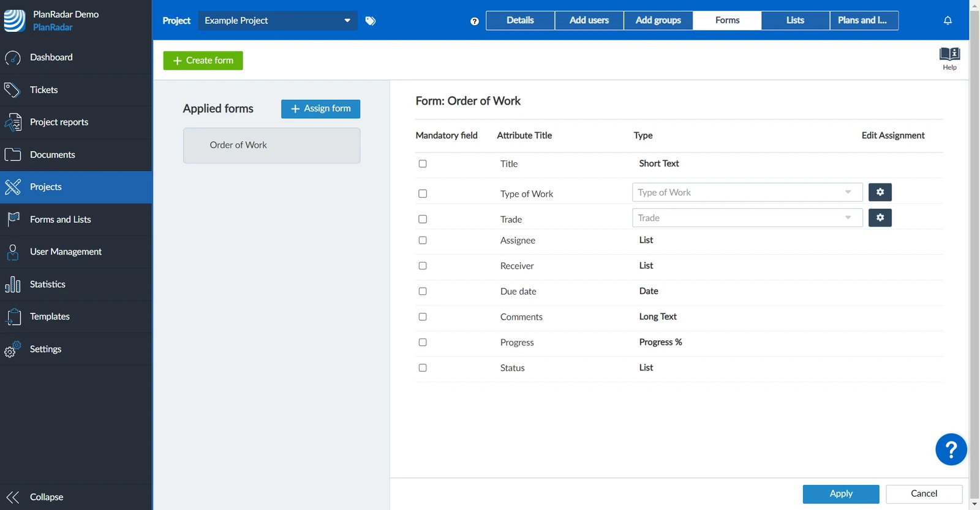Mark Title as a mandatory field
Viewport: 980px width, 510px height.
(x=423, y=163)
